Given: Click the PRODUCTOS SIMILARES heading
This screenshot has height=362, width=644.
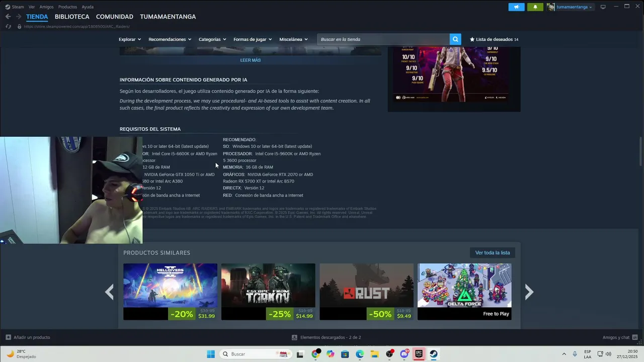Looking at the screenshot, I should tap(157, 252).
